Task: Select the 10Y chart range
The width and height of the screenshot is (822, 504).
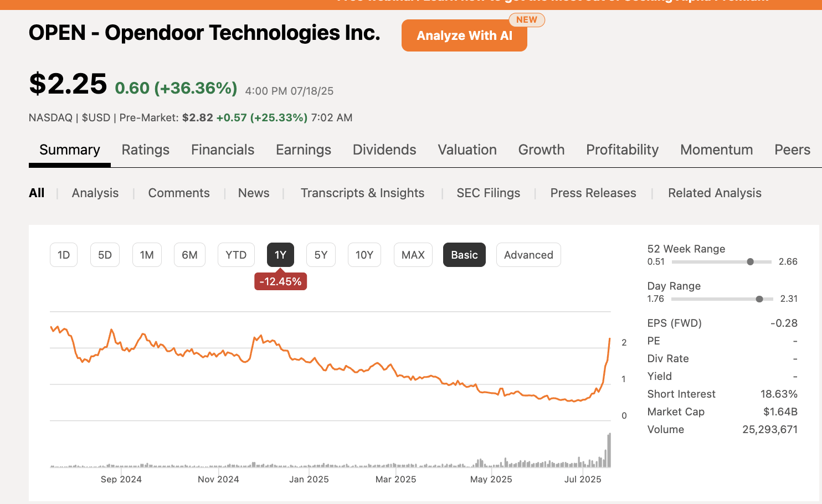Action: tap(364, 255)
